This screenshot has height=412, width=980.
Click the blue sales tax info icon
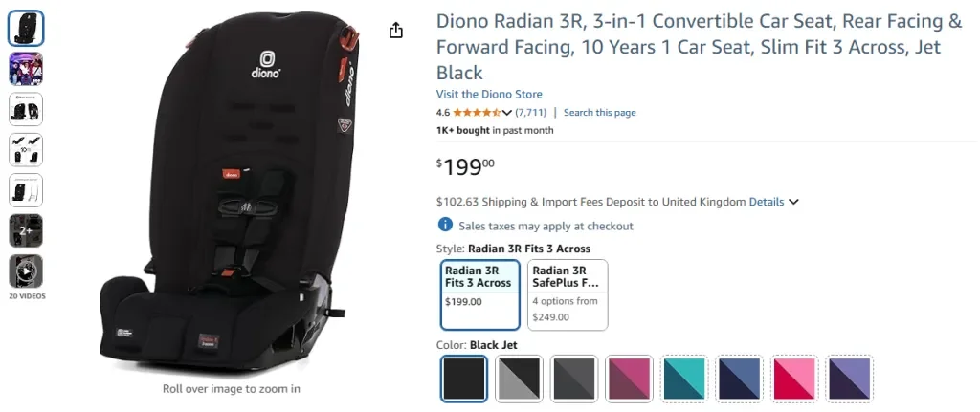click(x=445, y=226)
